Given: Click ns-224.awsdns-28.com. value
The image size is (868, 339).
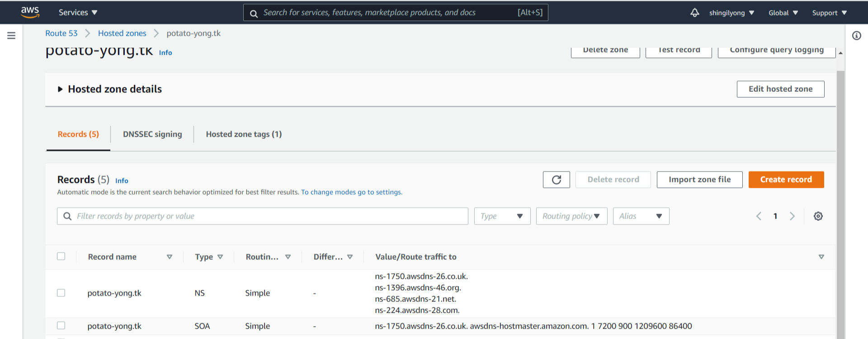Looking at the screenshot, I should click(417, 310).
